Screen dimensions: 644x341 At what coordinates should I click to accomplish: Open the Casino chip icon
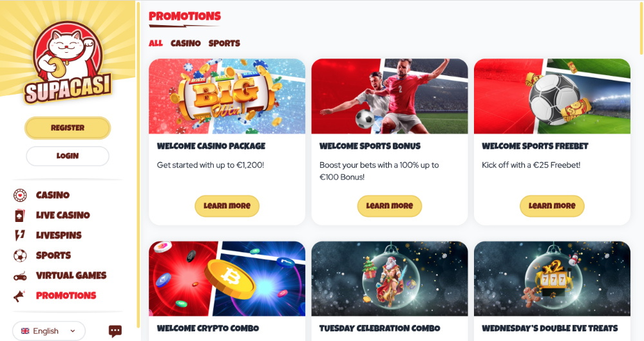click(20, 195)
